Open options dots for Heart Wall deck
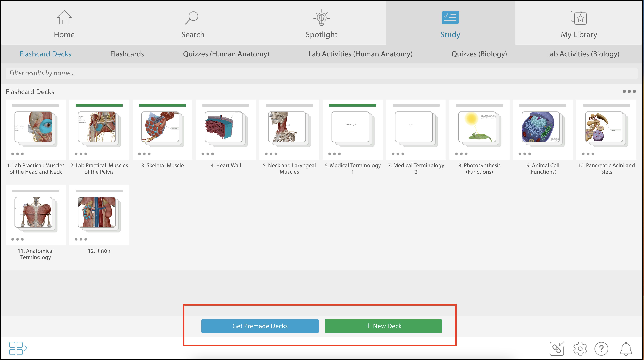The image size is (644, 360). (208, 154)
